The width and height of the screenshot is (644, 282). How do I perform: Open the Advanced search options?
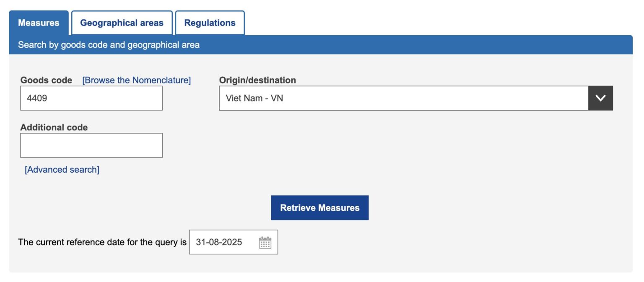pos(61,170)
